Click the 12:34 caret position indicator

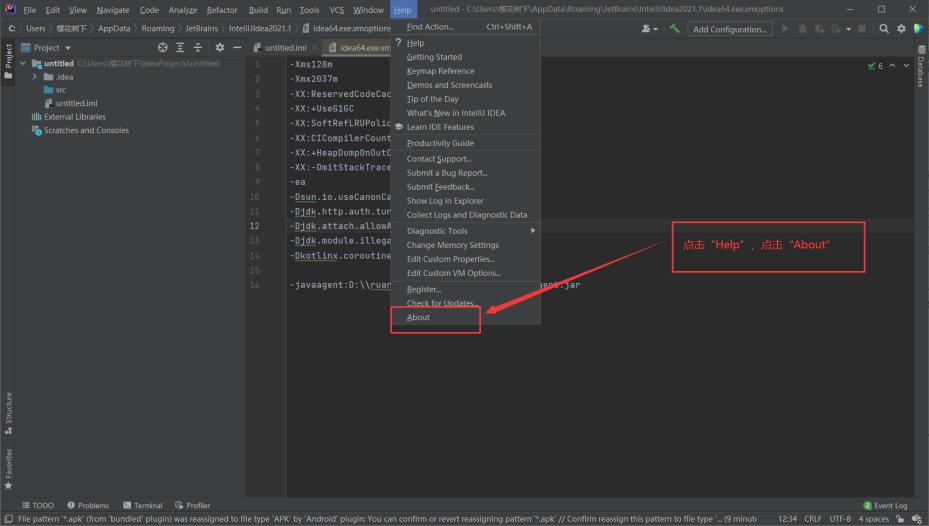click(x=787, y=519)
